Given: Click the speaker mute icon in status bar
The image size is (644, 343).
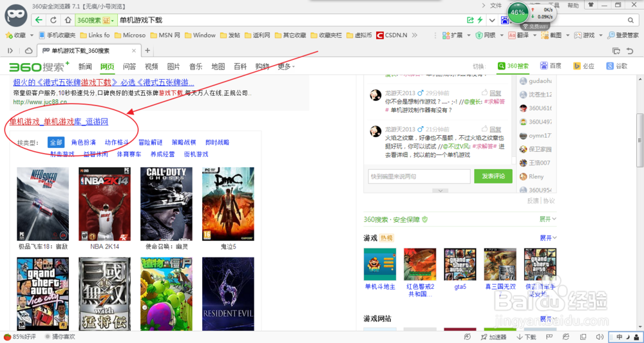Looking at the screenshot, I should (x=599, y=337).
